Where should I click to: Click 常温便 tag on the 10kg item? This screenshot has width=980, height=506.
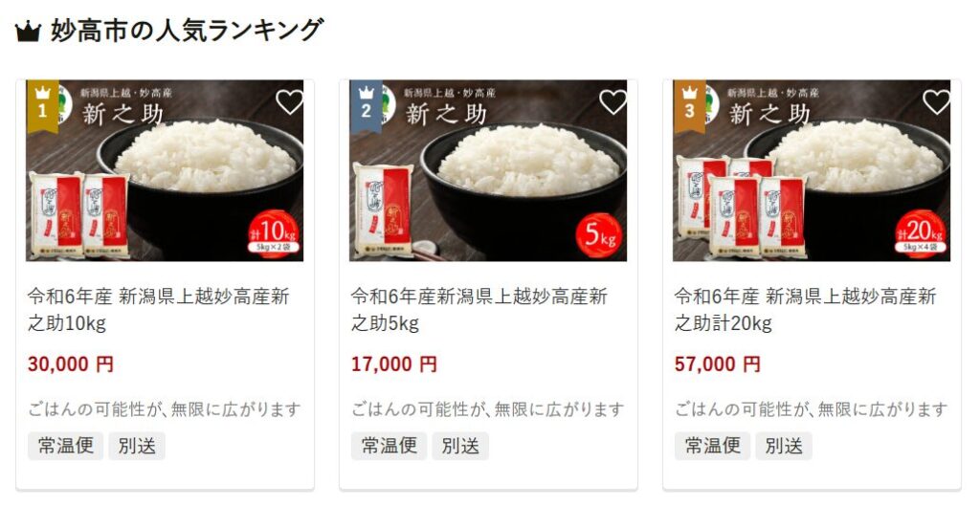[x=66, y=446]
